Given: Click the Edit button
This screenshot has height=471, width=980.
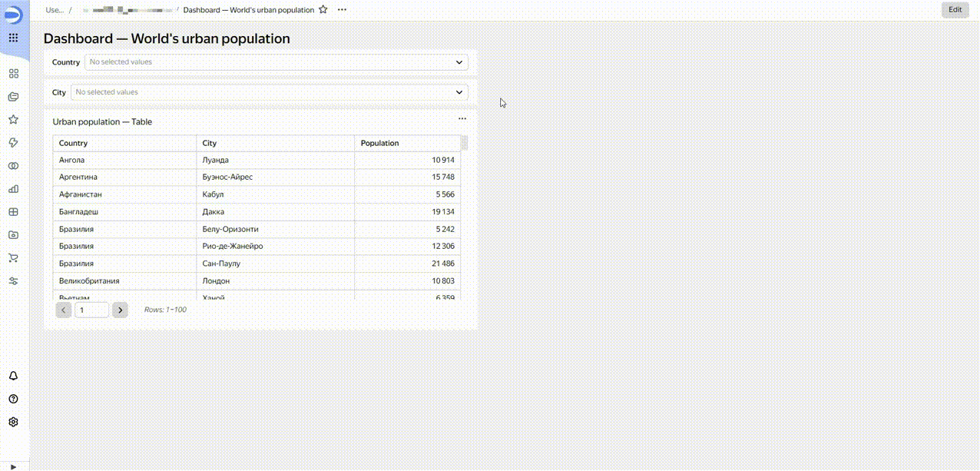Looking at the screenshot, I should click(955, 10).
